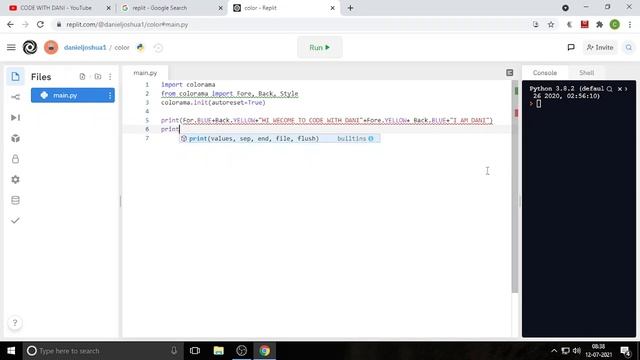640x360 pixels.
Task: Open the Packages cube sidebar icon
Action: (15, 138)
